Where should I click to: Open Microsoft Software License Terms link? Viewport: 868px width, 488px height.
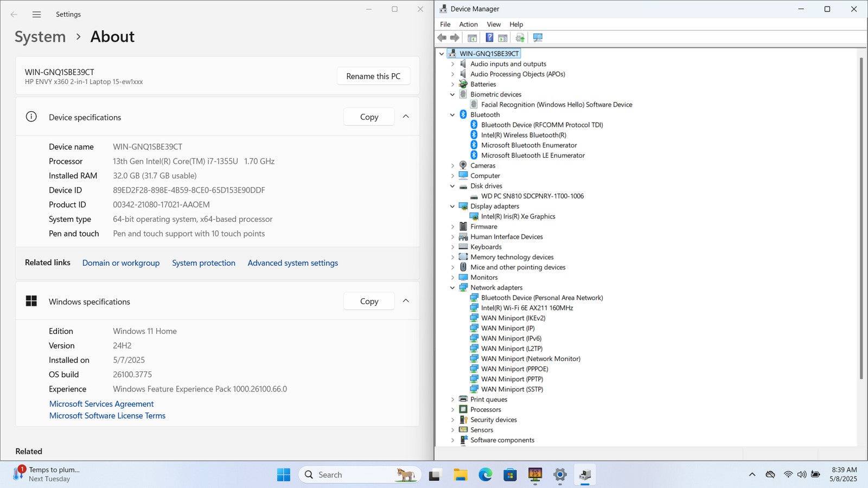click(107, 416)
